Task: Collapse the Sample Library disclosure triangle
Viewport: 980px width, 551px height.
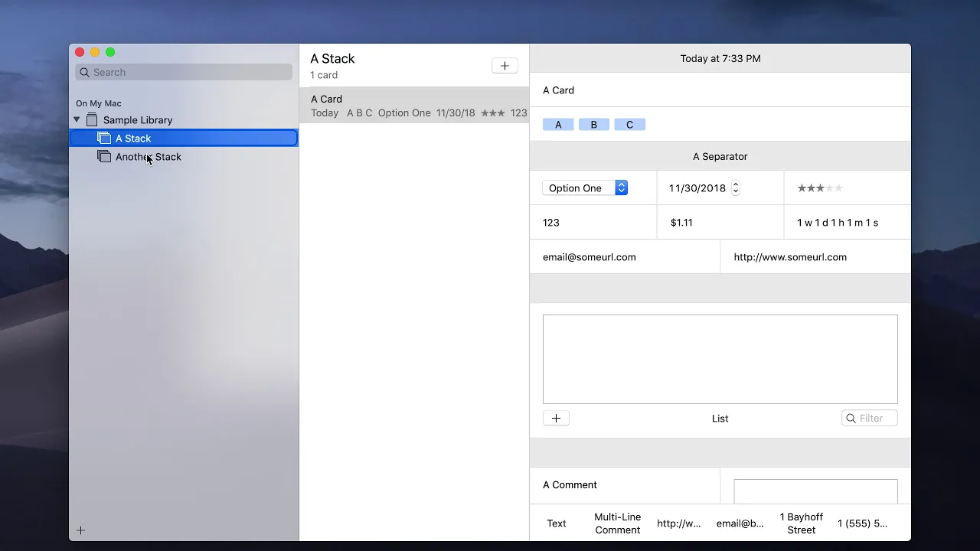Action: 77,120
